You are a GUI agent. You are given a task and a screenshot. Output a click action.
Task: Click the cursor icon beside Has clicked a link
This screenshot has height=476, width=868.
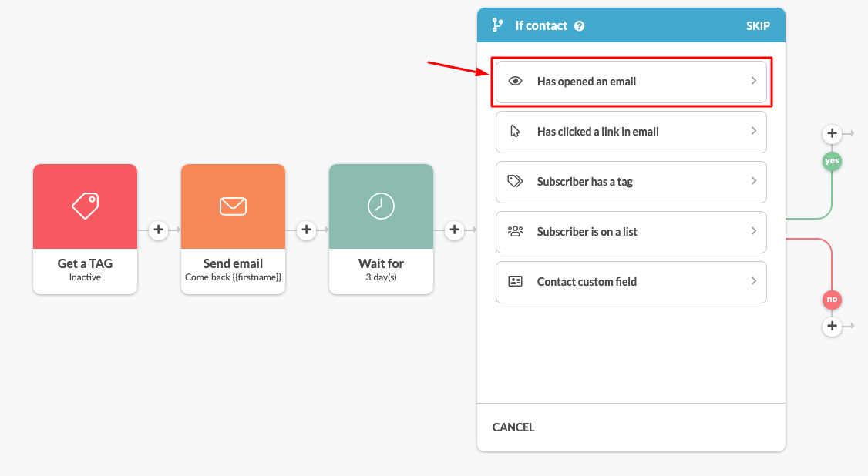coord(516,132)
